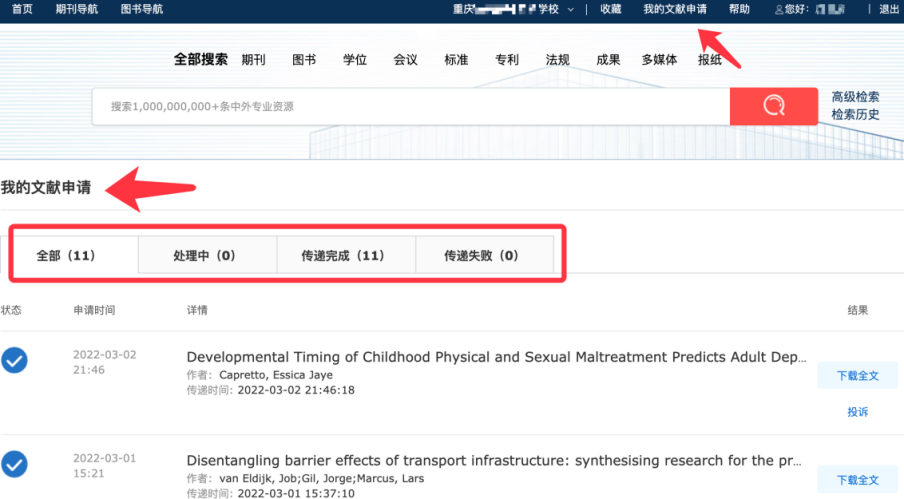Switch to the 传递完成 (11) tab
904x499 pixels.
343,255
